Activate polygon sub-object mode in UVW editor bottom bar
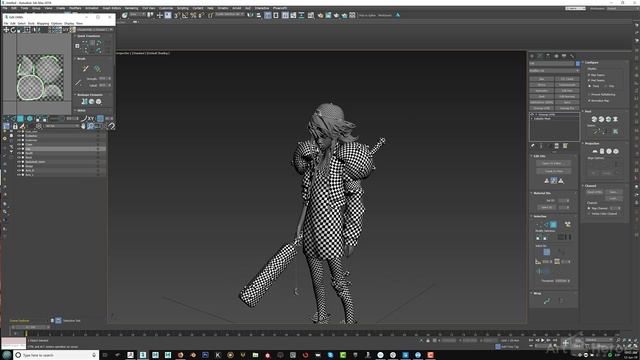640x360 pixels. click(x=20, y=118)
